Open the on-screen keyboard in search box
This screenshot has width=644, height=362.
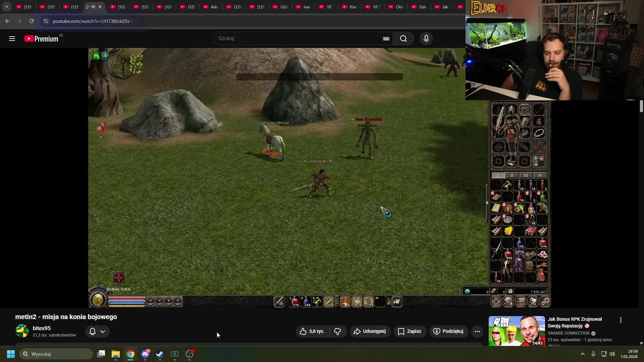pyautogui.click(x=386, y=39)
